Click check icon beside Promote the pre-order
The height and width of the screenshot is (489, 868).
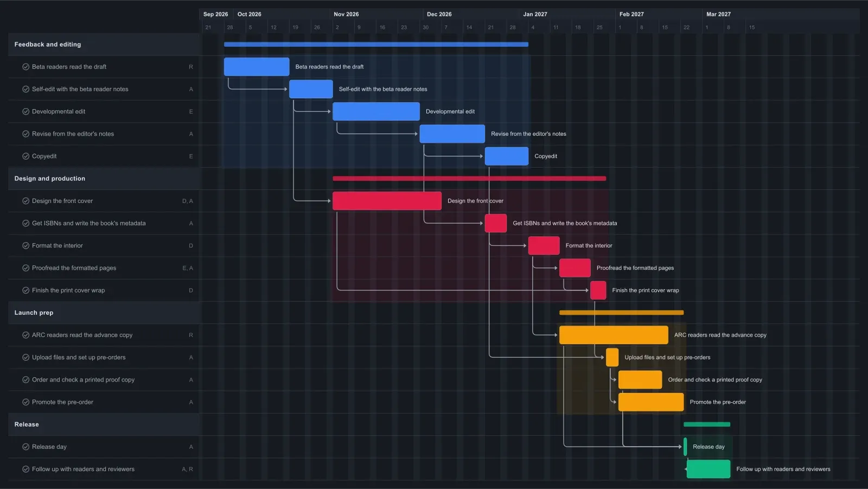[25, 402]
